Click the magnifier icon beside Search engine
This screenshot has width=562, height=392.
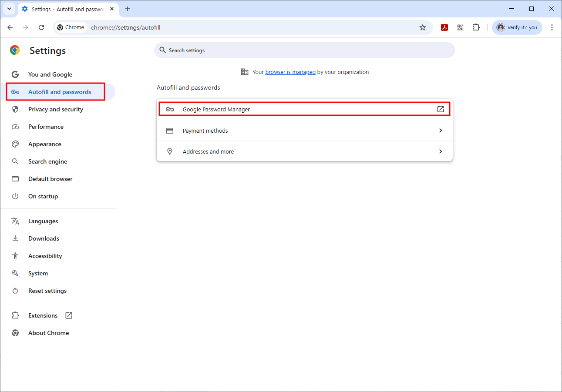coord(15,161)
